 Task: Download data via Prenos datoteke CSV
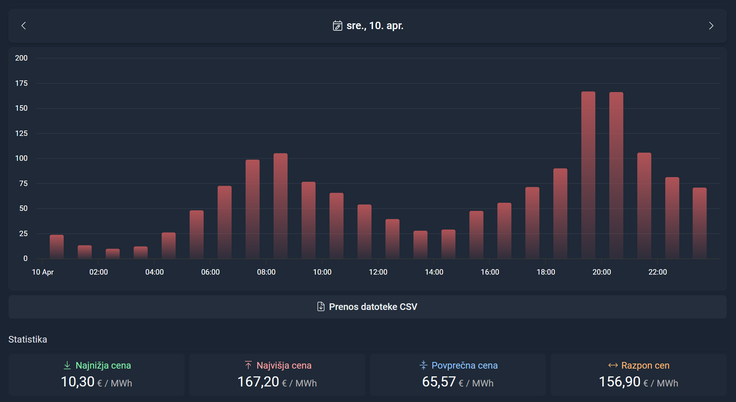368,307
